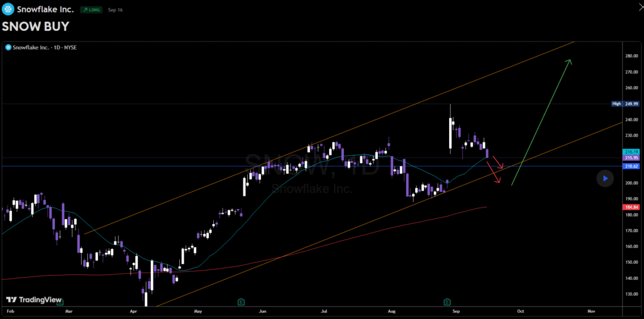Image resolution: width=644 pixels, height=319 pixels.
Task: Click the Oct label on time axis
Action: [519, 311]
